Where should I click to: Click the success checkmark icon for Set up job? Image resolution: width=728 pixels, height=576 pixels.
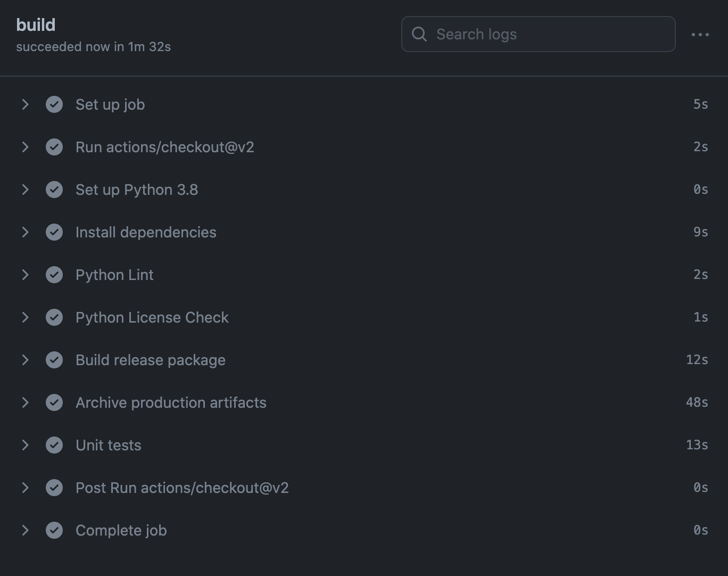coord(54,104)
